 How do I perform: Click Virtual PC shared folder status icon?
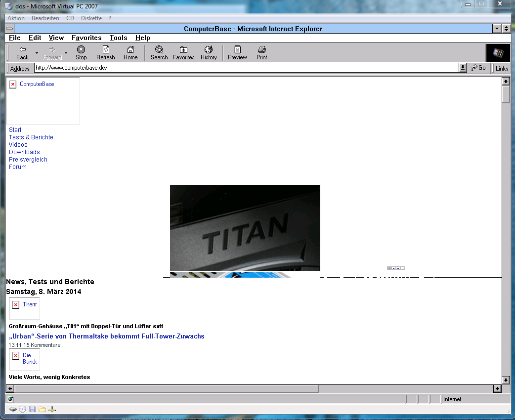[42, 410]
